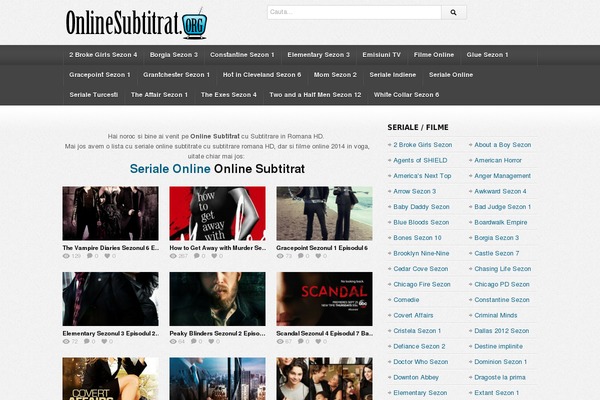Open Downton Abbey sidebar link
Viewport: 600px width, 400px height.
coord(416,377)
